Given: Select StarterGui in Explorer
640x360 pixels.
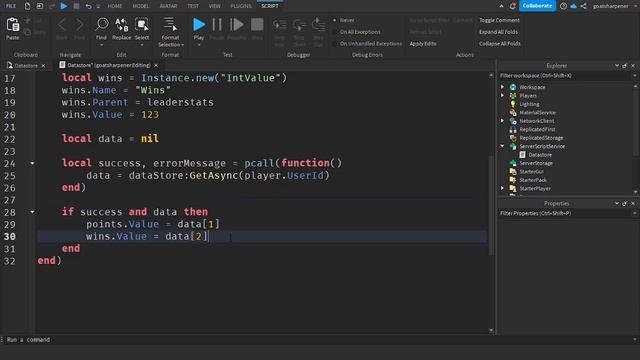Looking at the screenshot, I should point(531,171).
